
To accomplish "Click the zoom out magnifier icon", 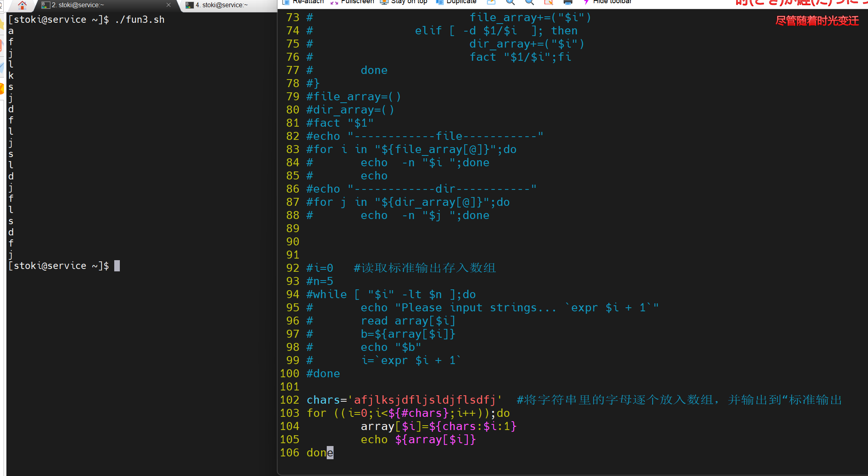I will click(530, 2).
